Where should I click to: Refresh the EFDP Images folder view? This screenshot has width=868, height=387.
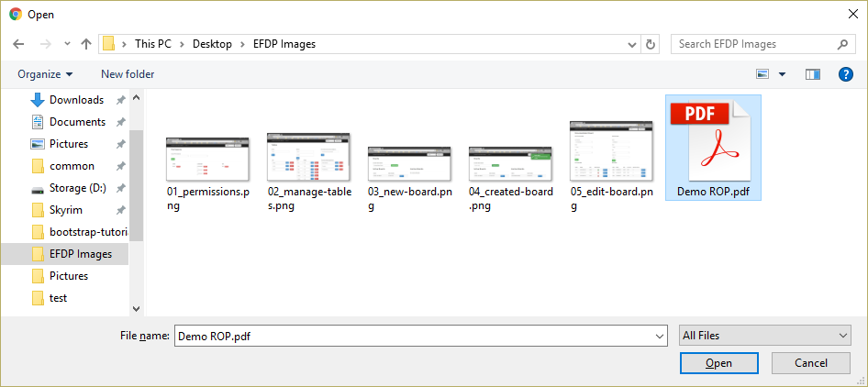(x=651, y=44)
